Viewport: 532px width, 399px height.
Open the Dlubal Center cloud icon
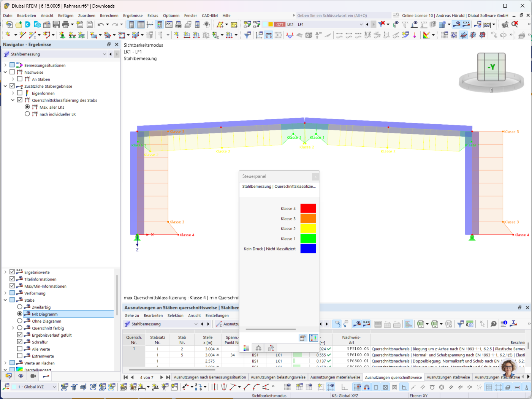pyautogui.click(x=28, y=24)
